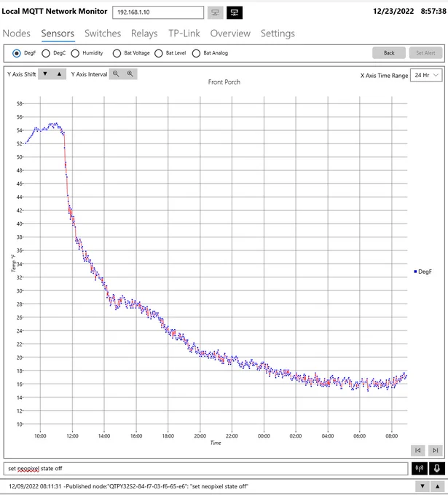Shift Y axis down with down arrow

45,74
